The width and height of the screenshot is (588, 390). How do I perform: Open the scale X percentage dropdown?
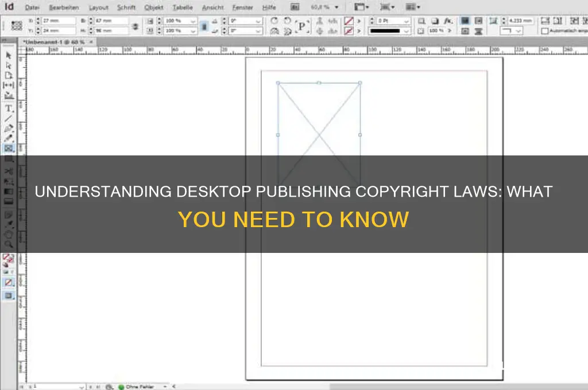193,21
